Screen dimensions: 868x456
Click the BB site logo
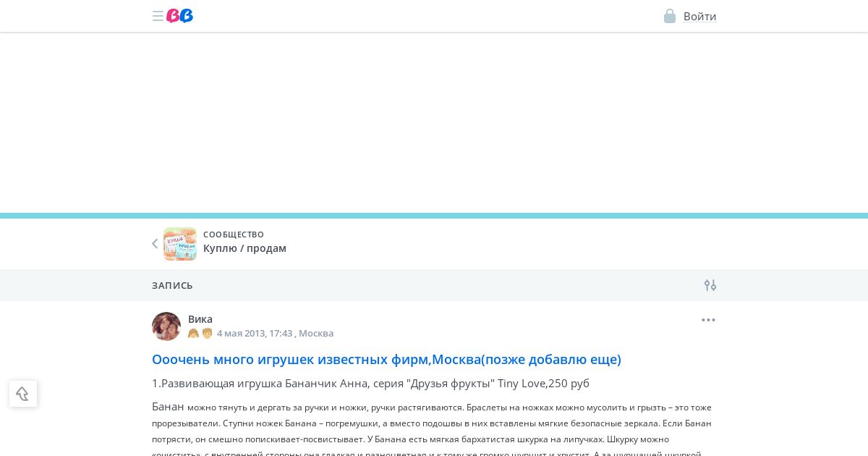(180, 16)
